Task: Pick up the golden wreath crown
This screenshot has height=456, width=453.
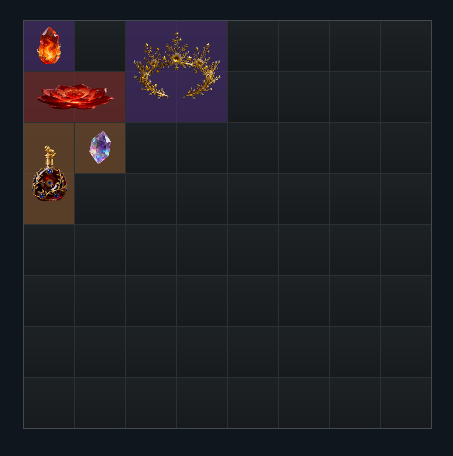Action: tap(177, 71)
